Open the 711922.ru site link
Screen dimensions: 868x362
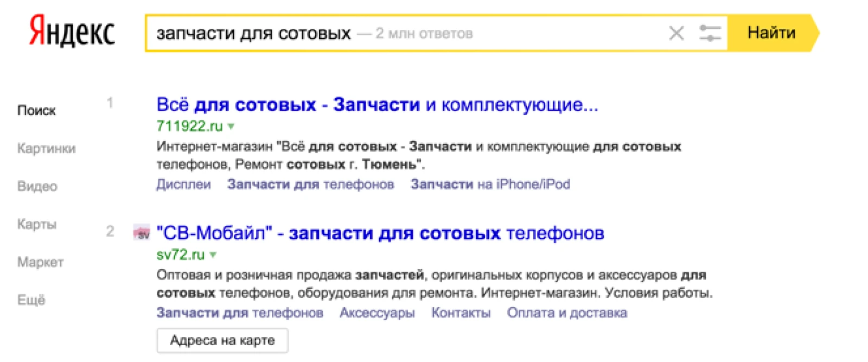point(189,126)
